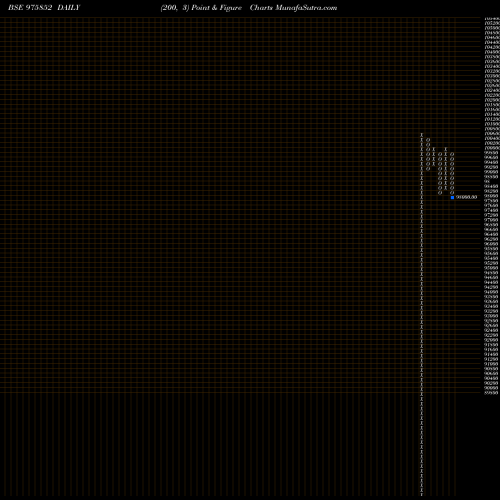Select the top O of the second column

tap(428, 140)
